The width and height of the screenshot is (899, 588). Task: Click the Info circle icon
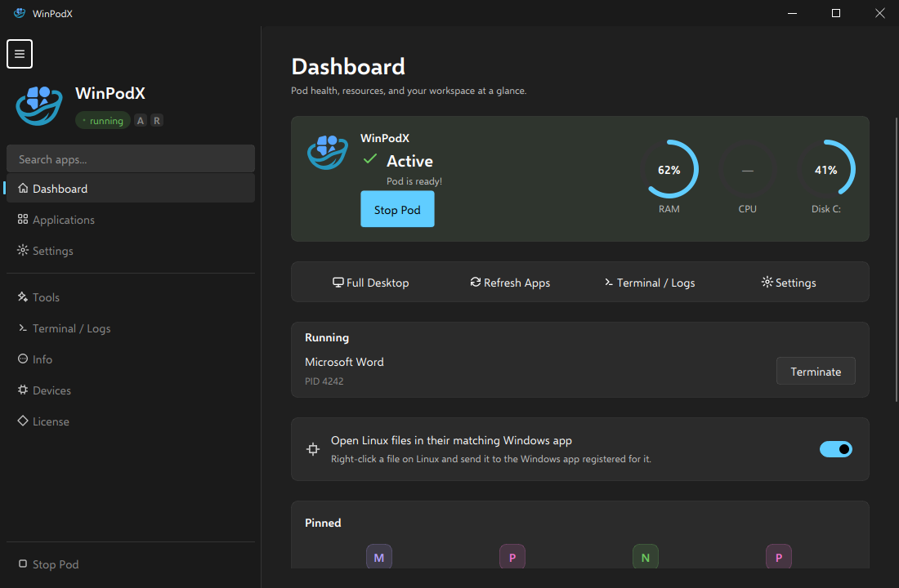(23, 359)
